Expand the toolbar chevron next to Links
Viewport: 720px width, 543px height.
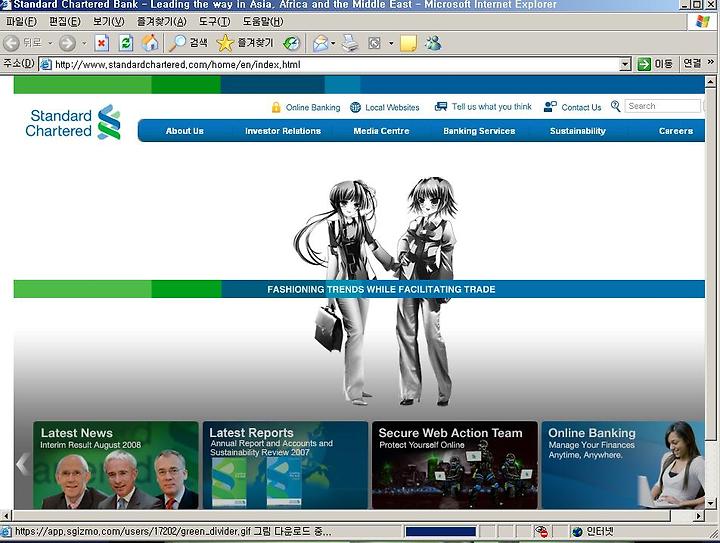tap(711, 62)
